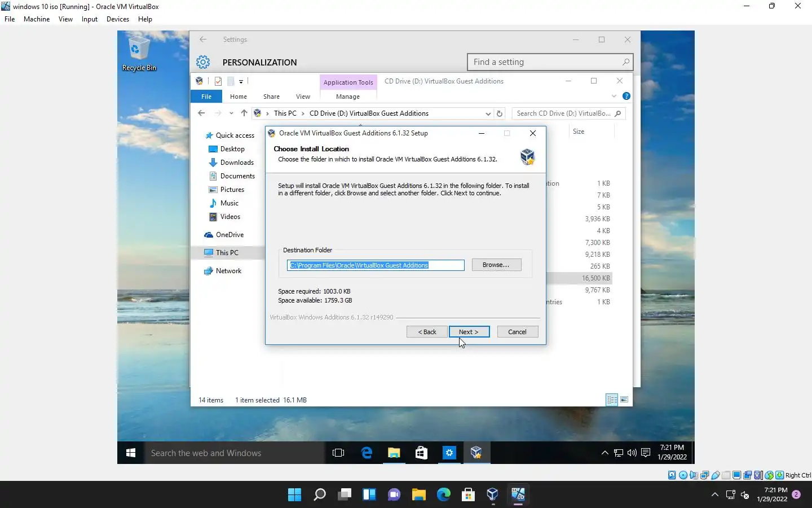Open host Windows 11 Start button
812x508 pixels.
coord(294,495)
